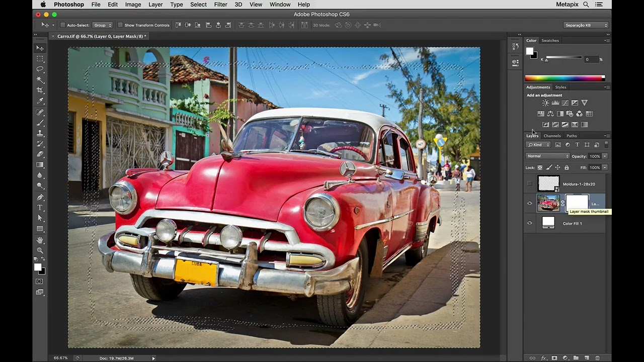Screen dimensions: 644x362
Task: Pick a color from the spectrum ramp
Action: pos(565,78)
